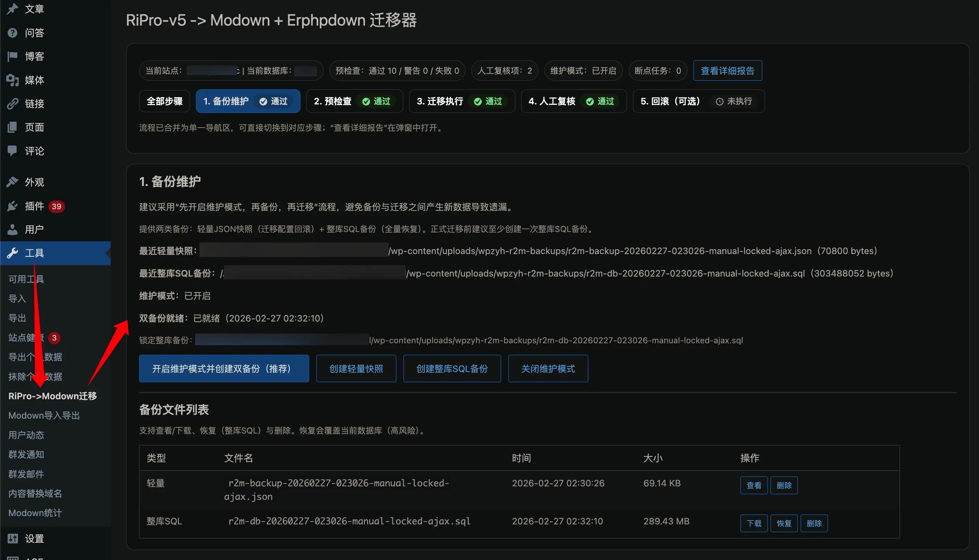Viewport: 979px width, 560px height.
Task: Open 用户动态 submenu link
Action: click(26, 435)
